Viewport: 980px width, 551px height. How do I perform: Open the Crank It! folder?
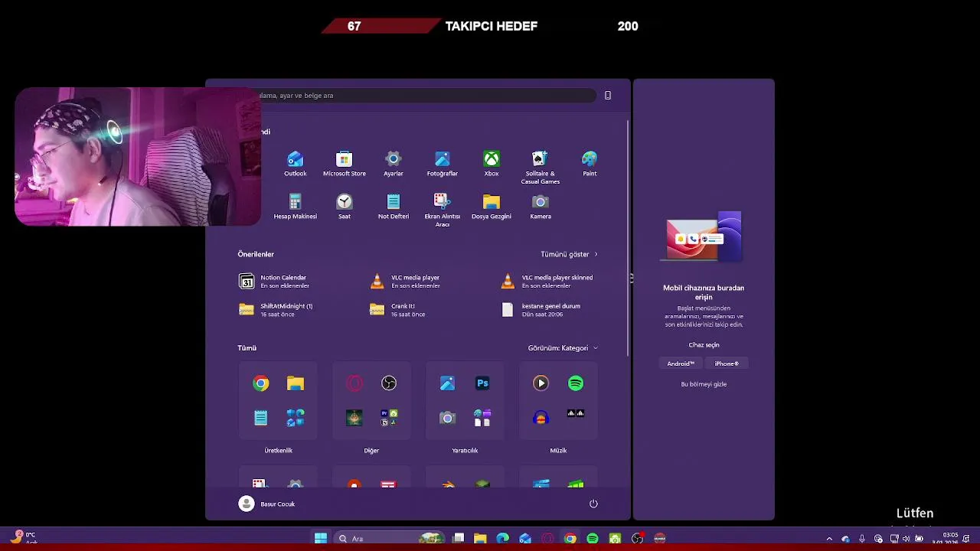point(397,310)
